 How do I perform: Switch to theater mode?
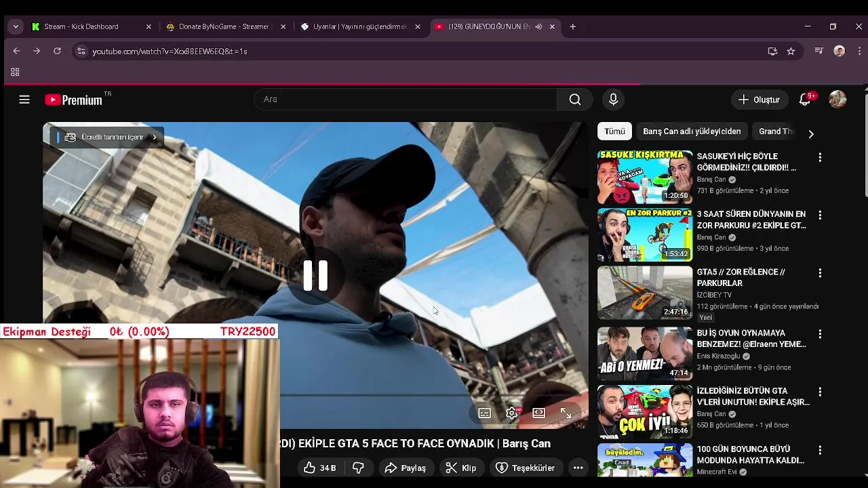538,413
